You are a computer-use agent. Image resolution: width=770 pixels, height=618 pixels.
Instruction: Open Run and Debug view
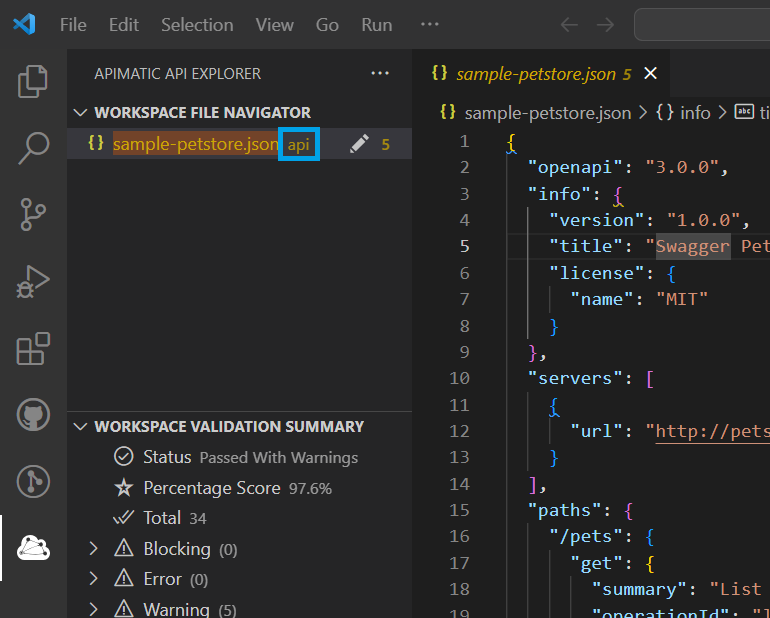click(x=33, y=281)
